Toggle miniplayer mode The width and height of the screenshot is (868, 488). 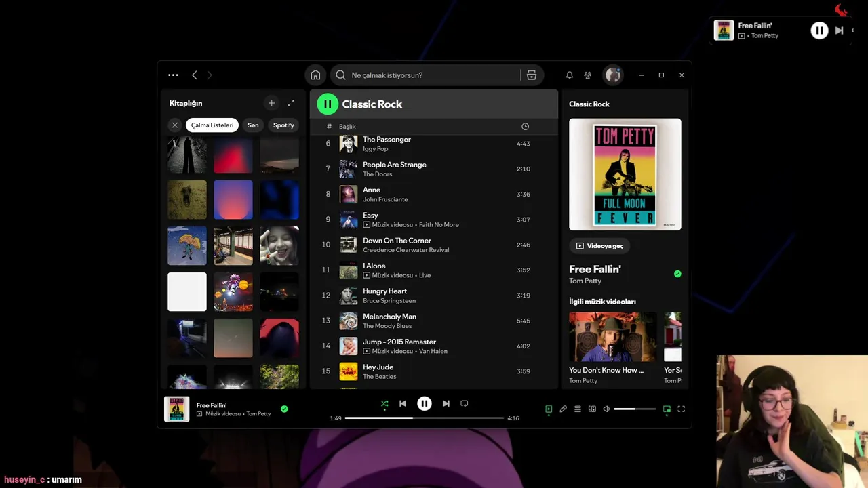click(x=667, y=409)
